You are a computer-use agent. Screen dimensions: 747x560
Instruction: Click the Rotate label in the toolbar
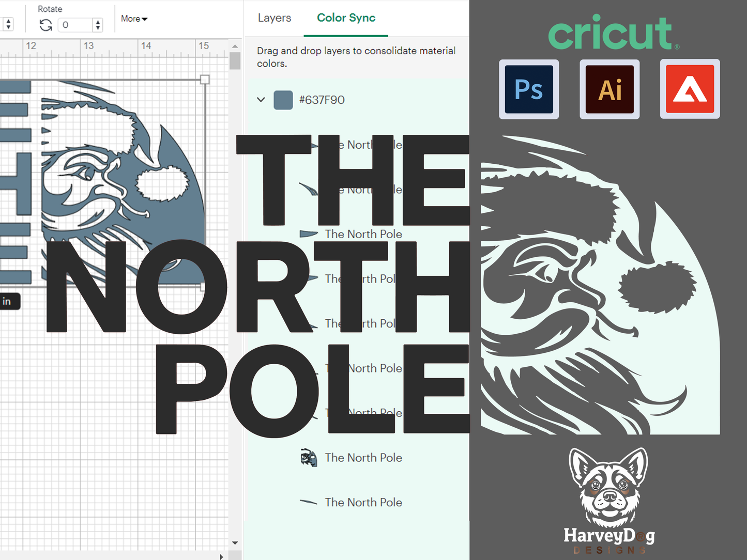click(50, 9)
